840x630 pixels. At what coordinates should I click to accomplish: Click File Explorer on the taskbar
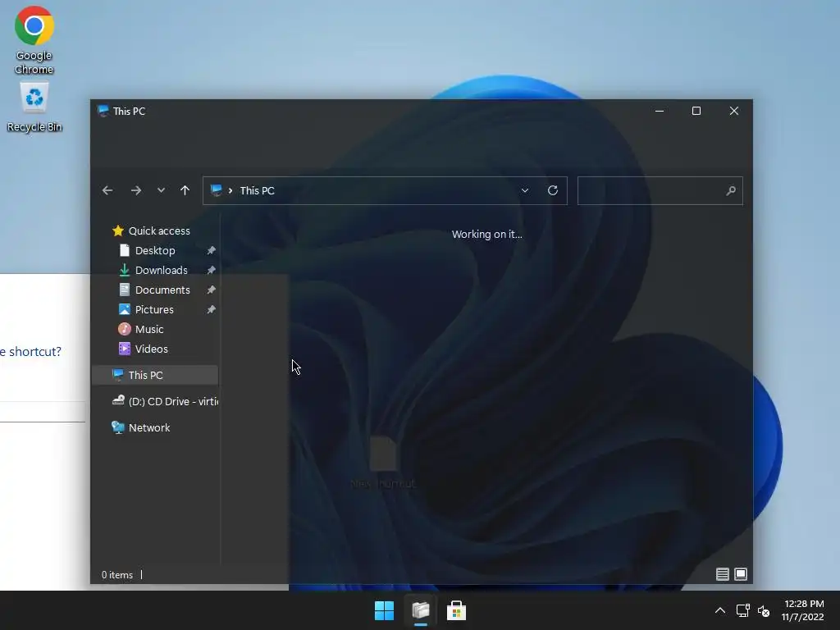click(421, 610)
